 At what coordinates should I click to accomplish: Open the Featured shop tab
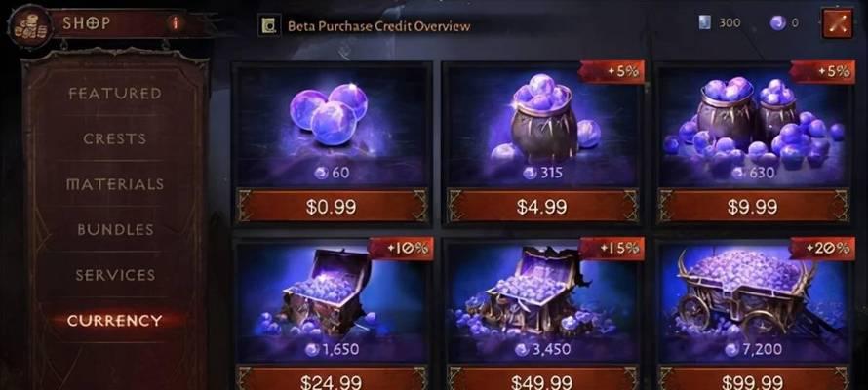(x=115, y=94)
